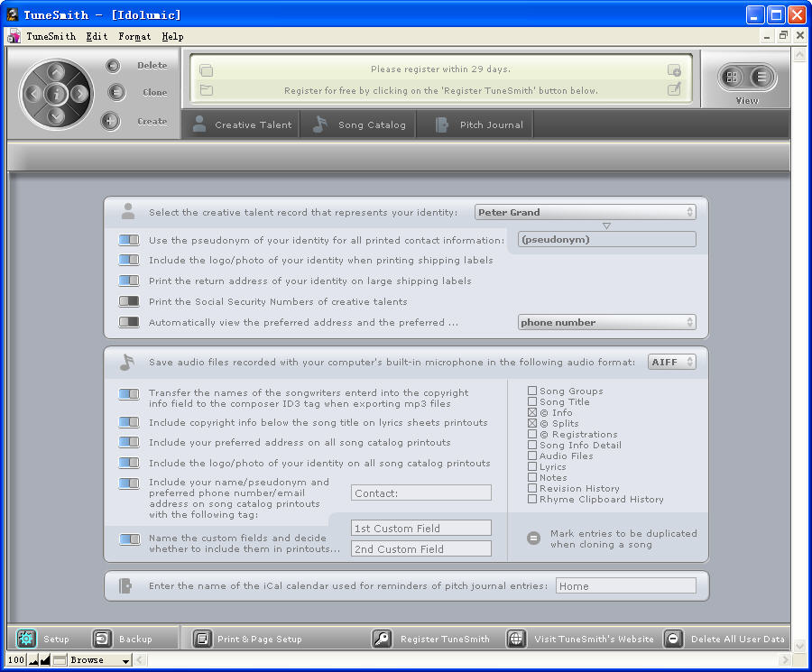Click the zoom out icon in status bar
Image resolution: width=812 pixels, height=672 pixels.
coord(33,660)
